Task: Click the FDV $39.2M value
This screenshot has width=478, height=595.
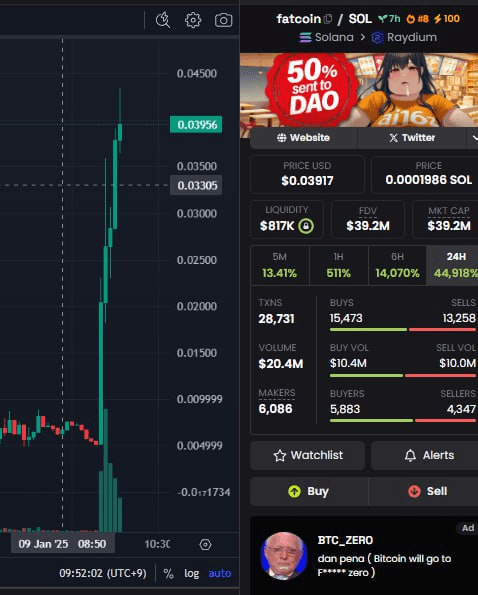Action: (x=368, y=226)
